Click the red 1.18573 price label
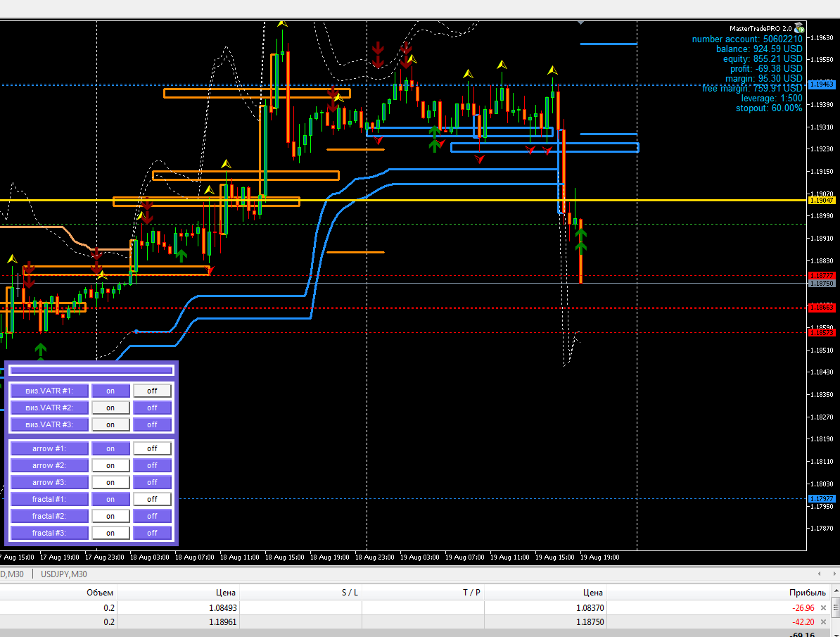840x637 pixels. 821,332
